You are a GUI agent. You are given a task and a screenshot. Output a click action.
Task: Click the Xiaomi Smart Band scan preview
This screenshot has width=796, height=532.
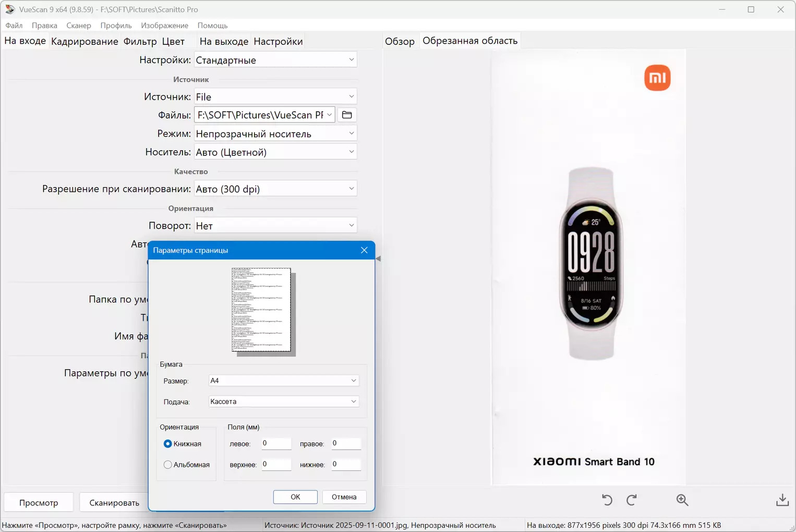coord(589,267)
